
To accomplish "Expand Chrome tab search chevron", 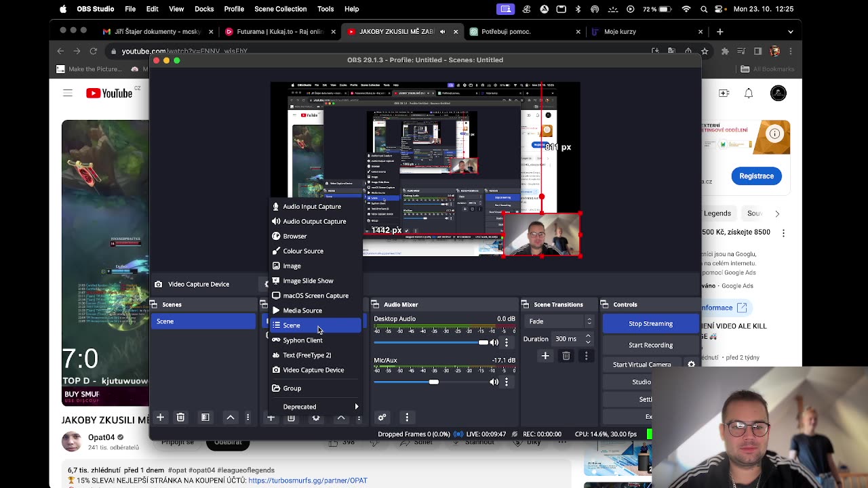I will pos(791,32).
